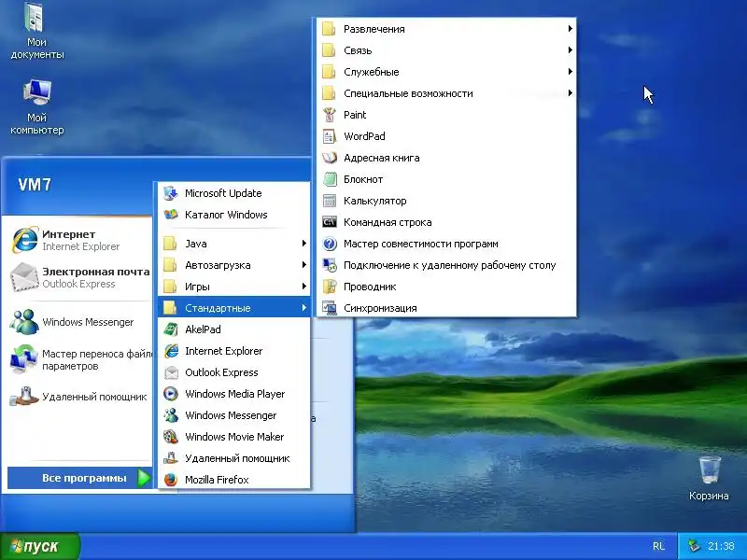This screenshot has width=747, height=560.
Task: Expand the Java folder arrow
Action: click(304, 244)
